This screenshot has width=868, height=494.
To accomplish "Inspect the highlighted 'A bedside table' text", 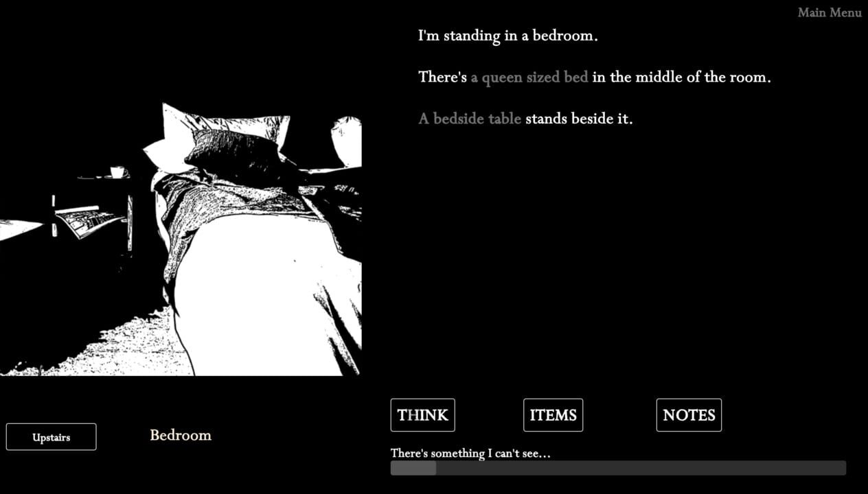I will pos(470,119).
